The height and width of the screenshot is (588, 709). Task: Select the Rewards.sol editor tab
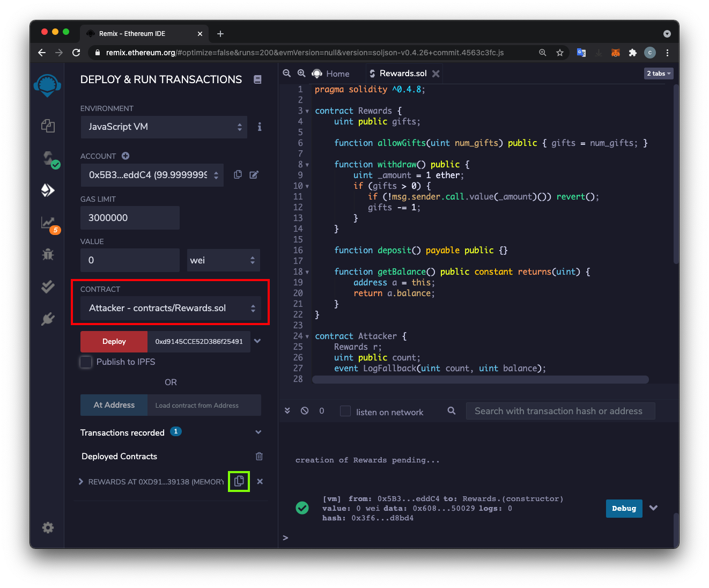pyautogui.click(x=402, y=73)
